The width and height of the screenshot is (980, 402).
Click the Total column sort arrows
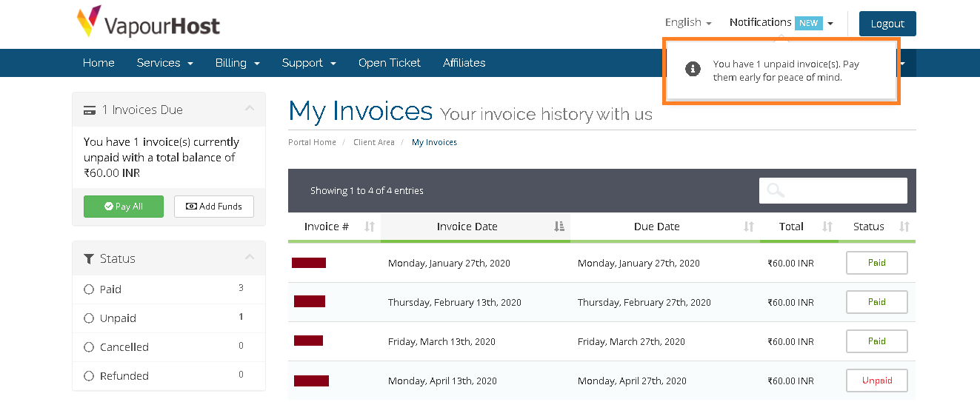[x=827, y=227]
